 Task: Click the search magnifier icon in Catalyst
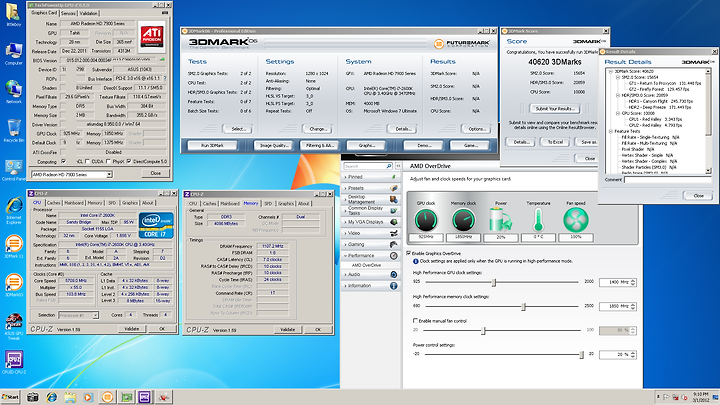(389, 166)
